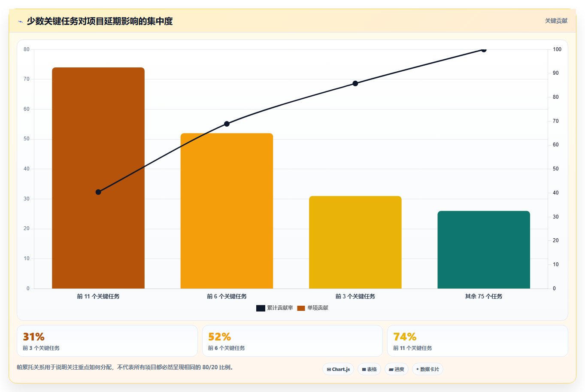Click the icon inside the 进度 chip
The height and width of the screenshot is (392, 585).
coord(391,369)
